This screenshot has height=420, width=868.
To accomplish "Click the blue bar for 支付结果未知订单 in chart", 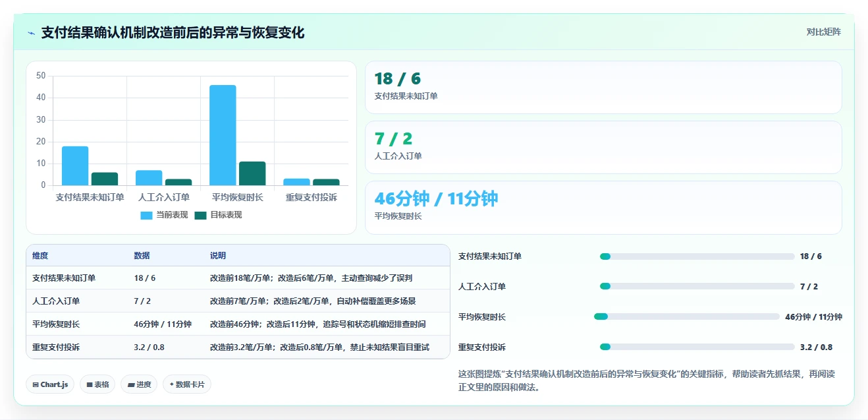I will click(75, 165).
